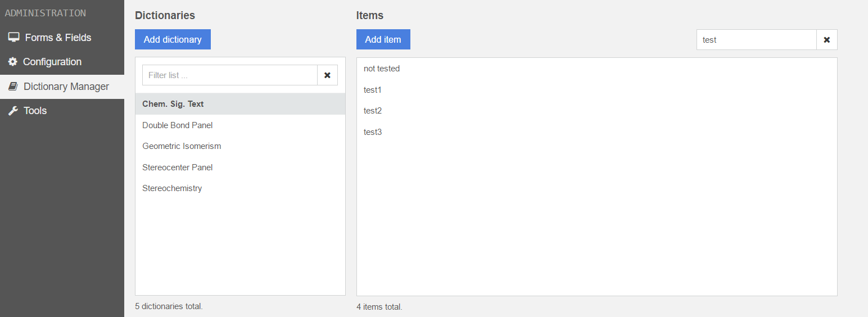The height and width of the screenshot is (317, 868).
Task: Choose the Geometric Isomerism dictionary
Action: click(x=182, y=146)
